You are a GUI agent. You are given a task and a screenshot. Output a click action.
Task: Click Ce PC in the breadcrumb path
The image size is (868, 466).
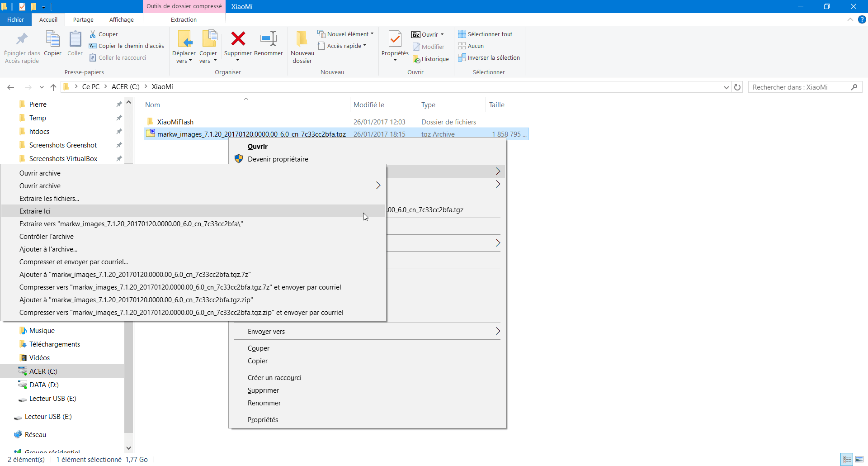(90, 87)
